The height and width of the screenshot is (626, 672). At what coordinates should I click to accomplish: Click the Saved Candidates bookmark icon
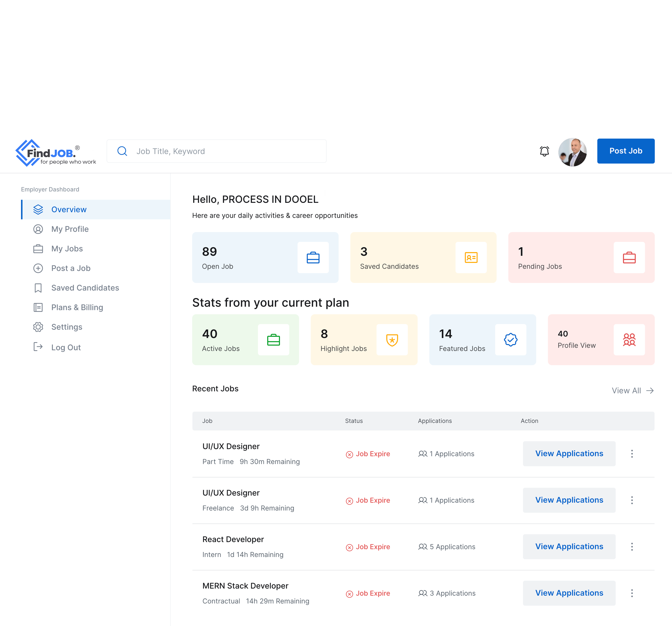[x=38, y=288]
